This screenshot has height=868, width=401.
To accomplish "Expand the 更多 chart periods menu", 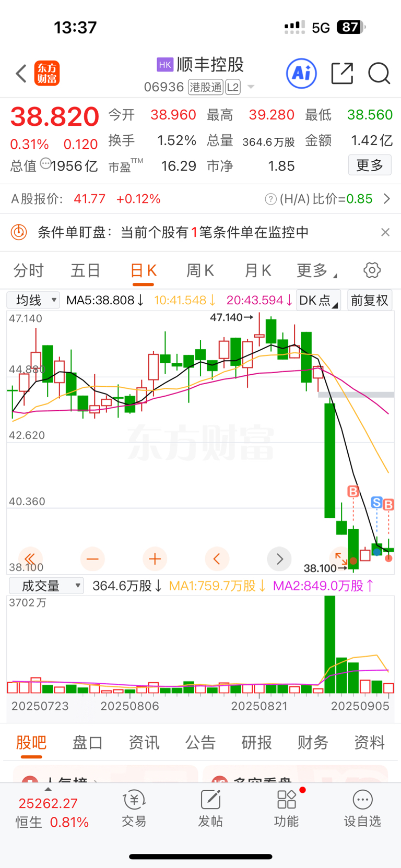I will pos(317,270).
